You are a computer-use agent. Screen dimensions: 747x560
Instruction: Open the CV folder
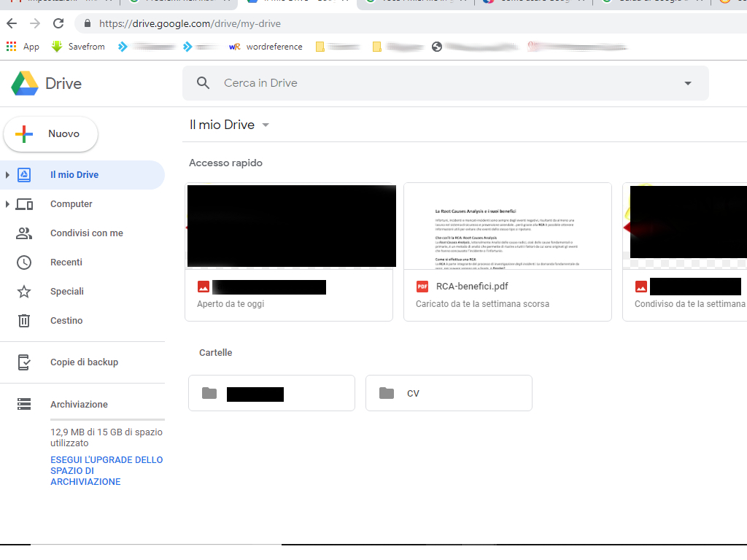coord(449,393)
